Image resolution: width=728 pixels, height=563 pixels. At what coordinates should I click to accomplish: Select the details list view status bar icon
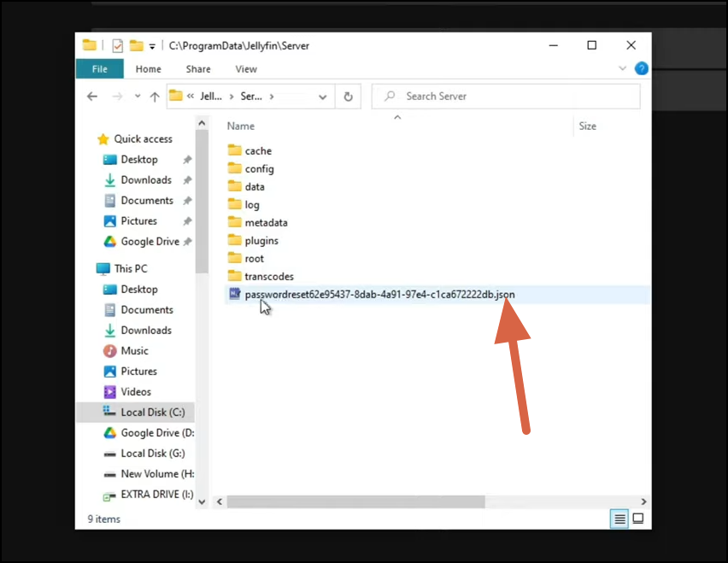coord(619,519)
